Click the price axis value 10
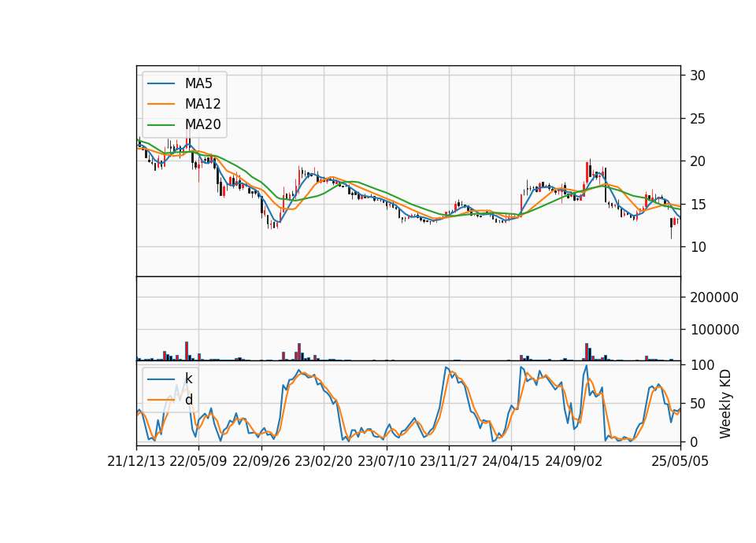The width and height of the screenshot is (756, 543). (x=698, y=247)
